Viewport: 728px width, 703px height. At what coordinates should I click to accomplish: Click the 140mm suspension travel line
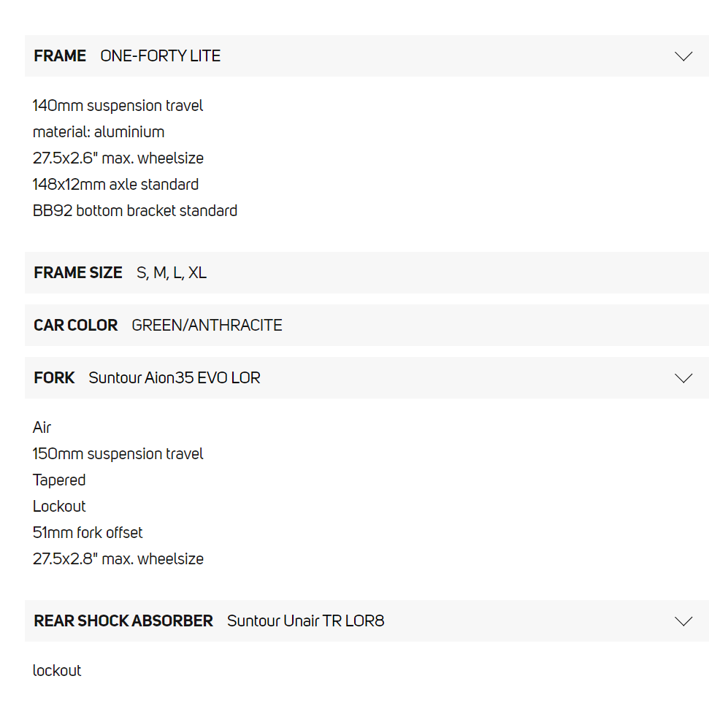tap(118, 106)
